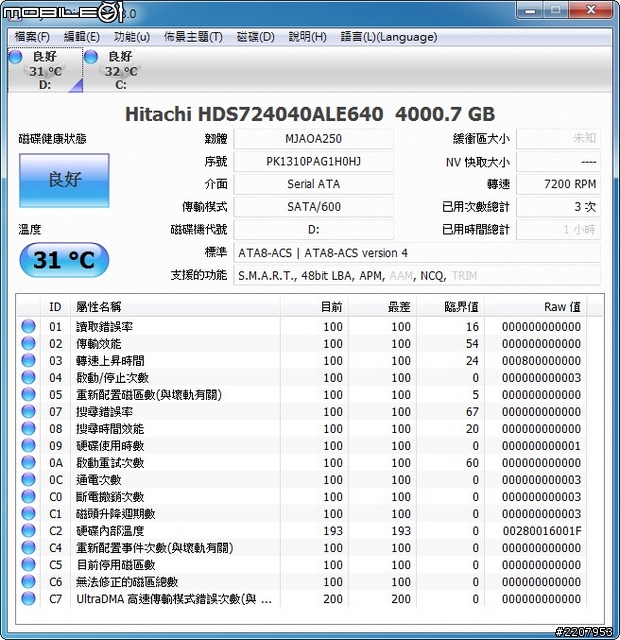
Task: Click raw value 00280016001F in row C2
Action: click(x=542, y=531)
